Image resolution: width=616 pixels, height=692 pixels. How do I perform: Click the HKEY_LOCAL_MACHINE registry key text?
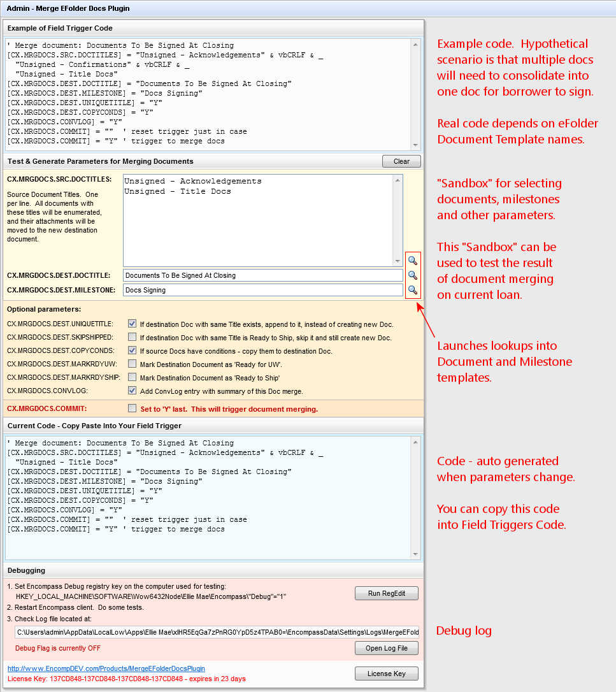[x=151, y=596]
